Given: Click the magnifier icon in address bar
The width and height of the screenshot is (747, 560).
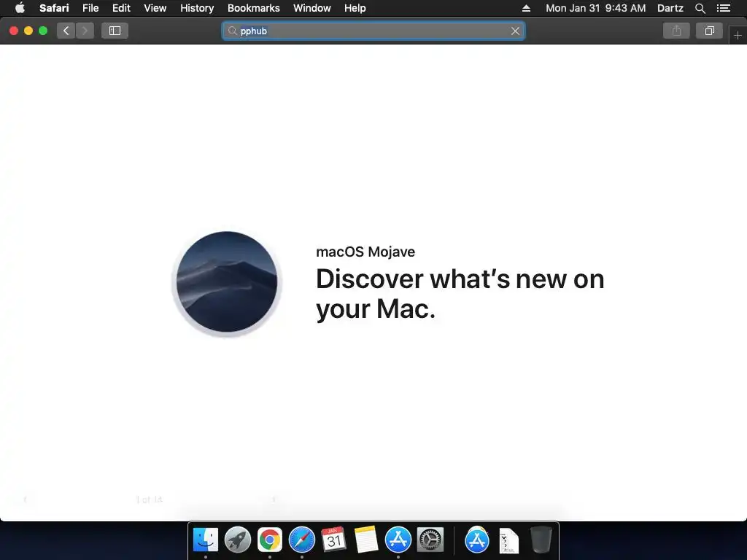Looking at the screenshot, I should 232,31.
